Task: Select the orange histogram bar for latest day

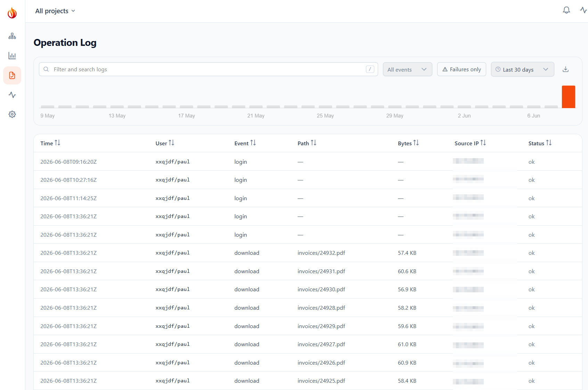Action: (x=569, y=97)
